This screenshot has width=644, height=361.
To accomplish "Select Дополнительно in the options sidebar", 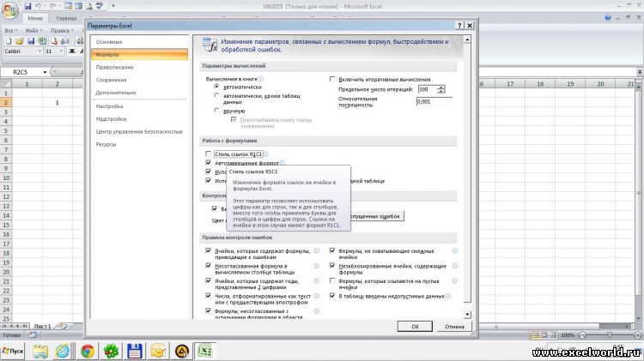I will [x=139, y=93].
